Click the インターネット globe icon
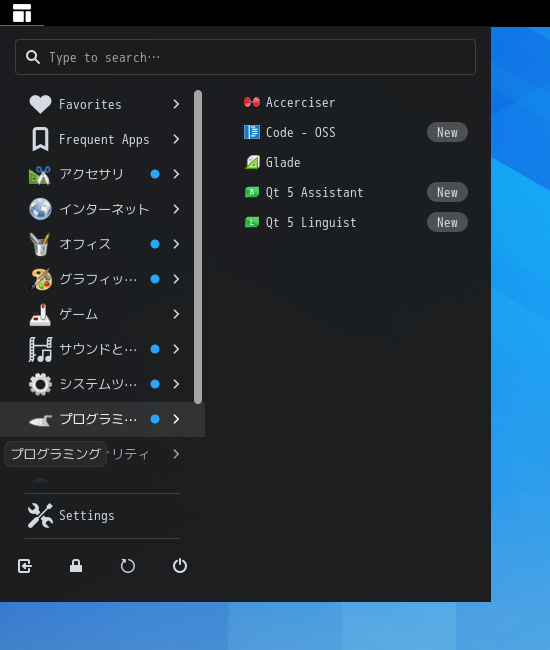Viewport: 550px width, 650px height. 40,209
